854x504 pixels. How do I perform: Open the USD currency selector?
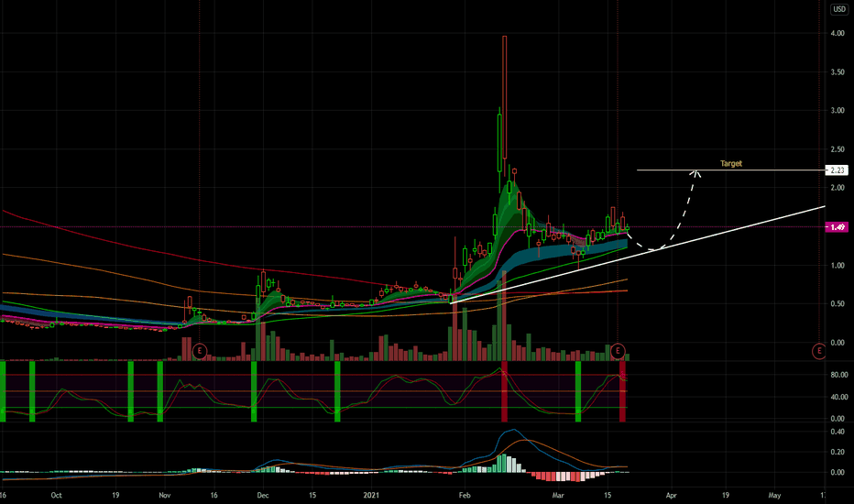(x=838, y=9)
